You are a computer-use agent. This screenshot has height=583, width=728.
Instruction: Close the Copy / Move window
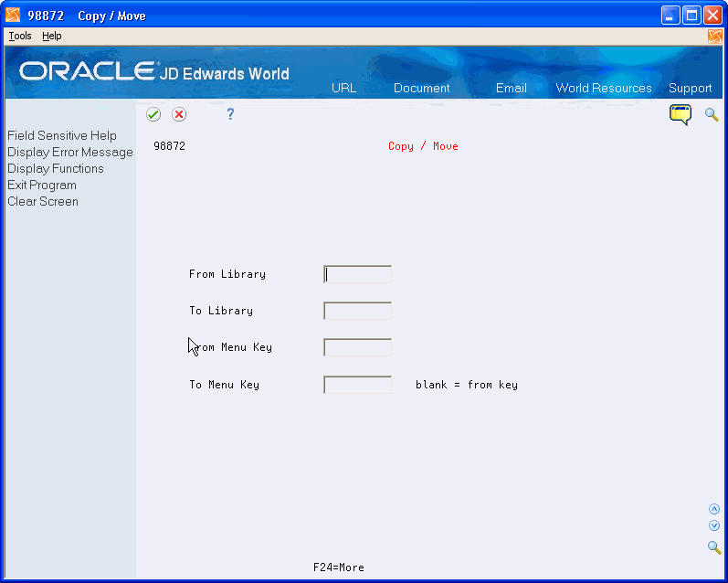[x=712, y=16]
